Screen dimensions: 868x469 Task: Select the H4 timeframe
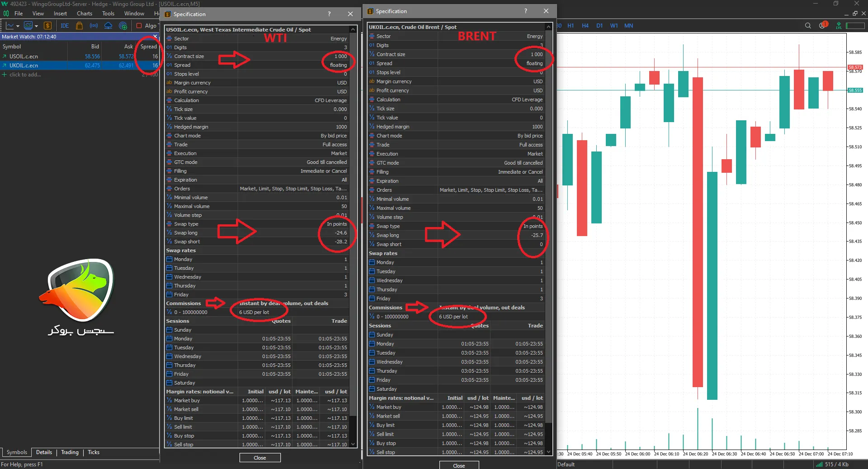(x=585, y=26)
